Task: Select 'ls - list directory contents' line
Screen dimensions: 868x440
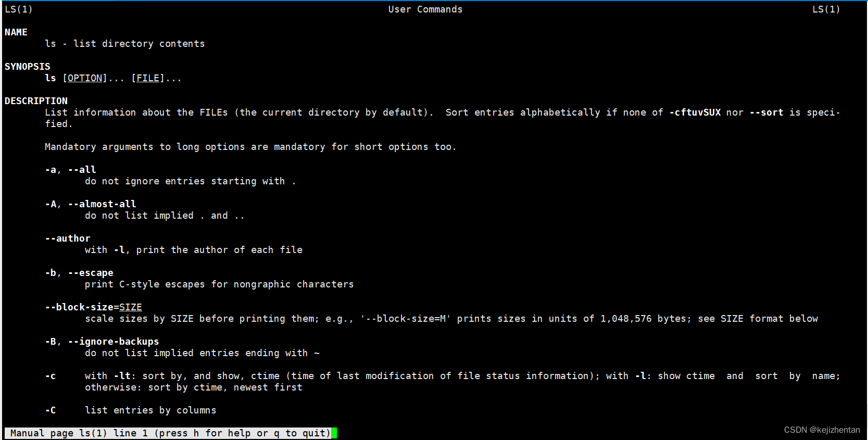Action: [125, 44]
